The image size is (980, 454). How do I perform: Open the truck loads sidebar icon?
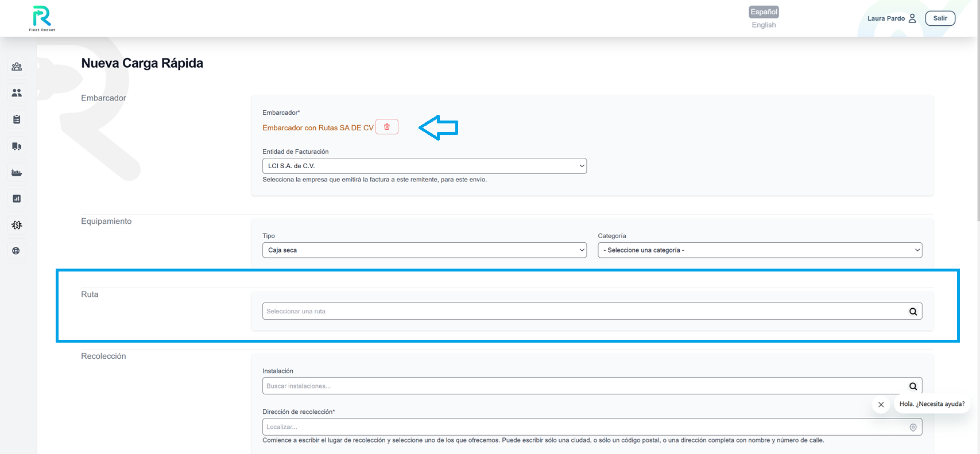[17, 146]
